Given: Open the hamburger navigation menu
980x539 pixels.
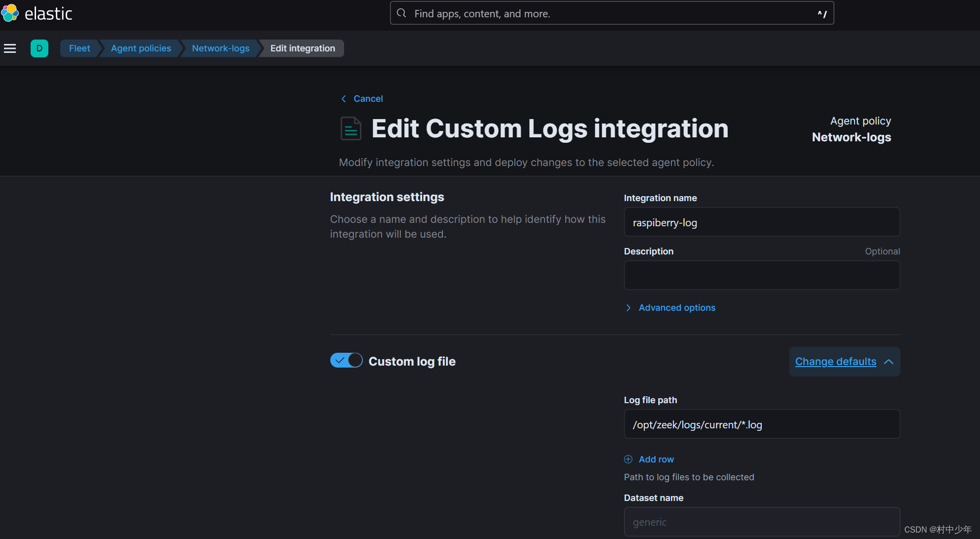Looking at the screenshot, I should pos(10,48).
